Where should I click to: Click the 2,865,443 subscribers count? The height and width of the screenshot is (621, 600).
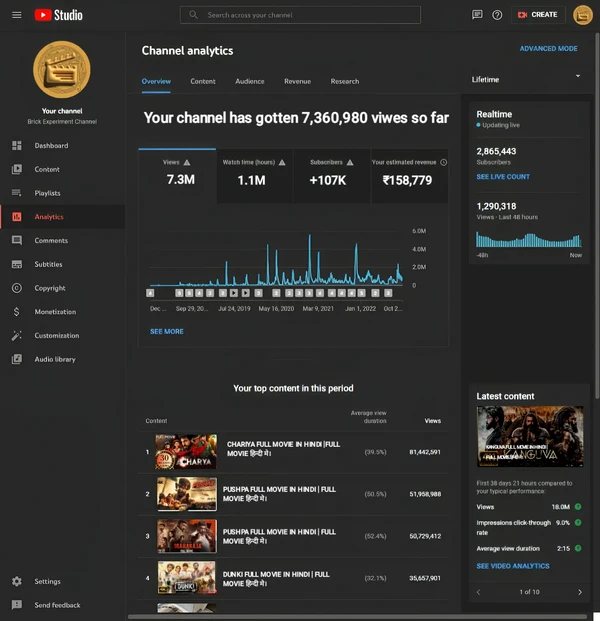pos(496,151)
